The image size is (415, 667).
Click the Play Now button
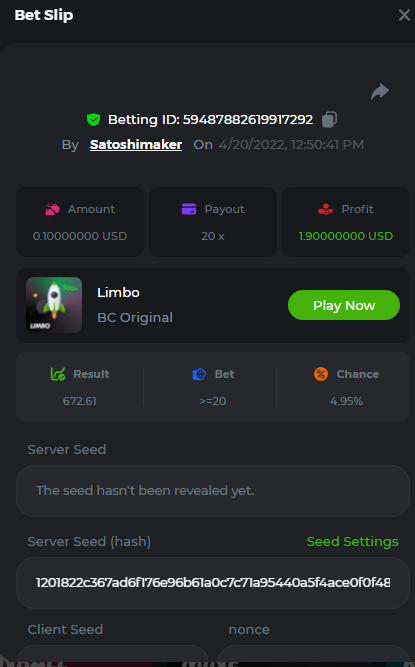click(344, 305)
